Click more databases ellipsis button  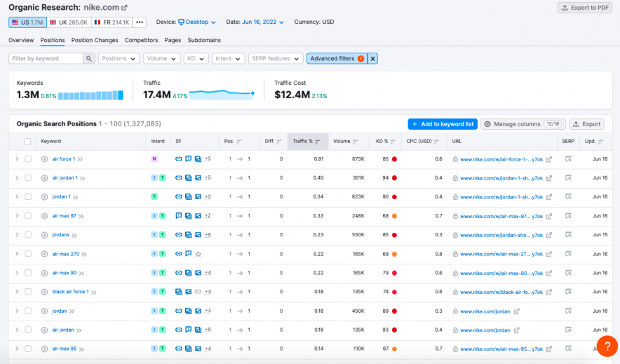[x=140, y=22]
